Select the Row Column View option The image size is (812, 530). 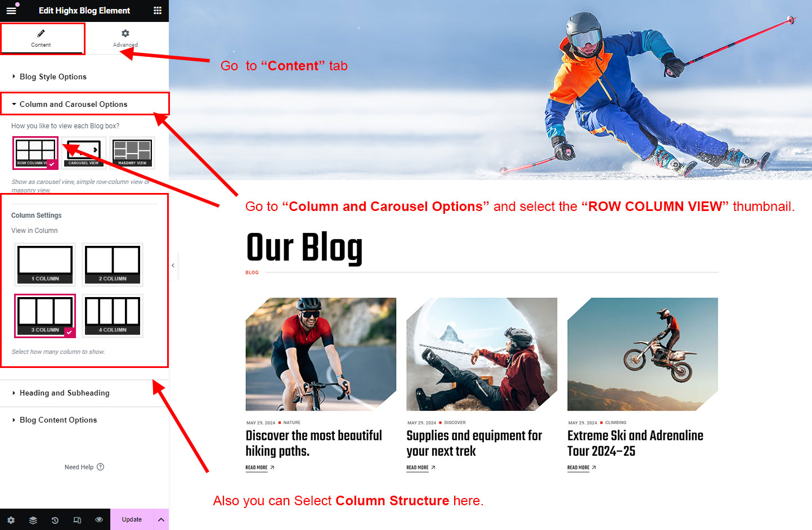click(35, 152)
